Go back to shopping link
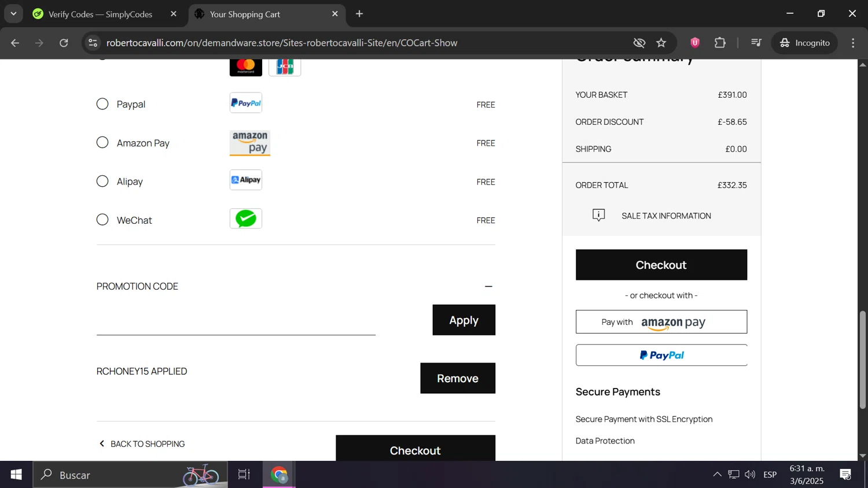Viewport: 868px width, 488px height. [x=142, y=443]
